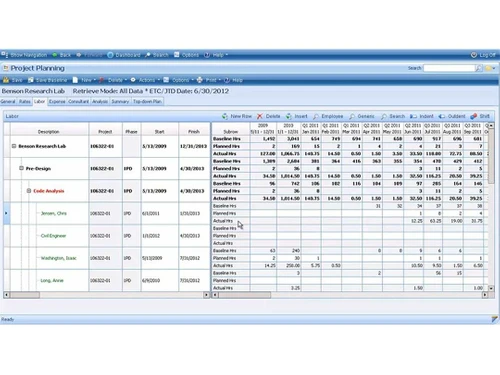Screen dimensions: 500x375
Task: Collapse the Code Analysis node
Action: [x=29, y=191]
